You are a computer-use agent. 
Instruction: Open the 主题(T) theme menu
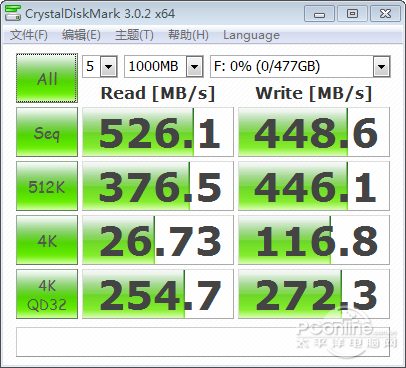pos(134,35)
